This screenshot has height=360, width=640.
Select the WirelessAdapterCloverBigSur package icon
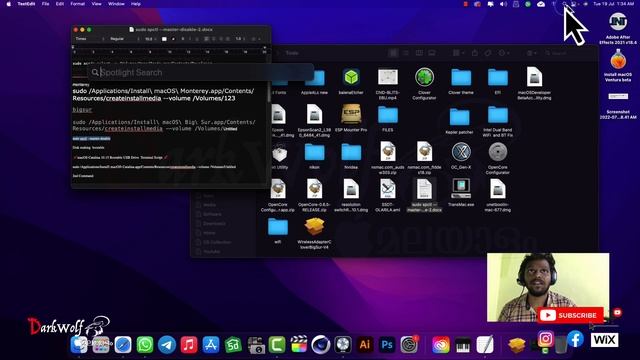pyautogui.click(x=314, y=227)
